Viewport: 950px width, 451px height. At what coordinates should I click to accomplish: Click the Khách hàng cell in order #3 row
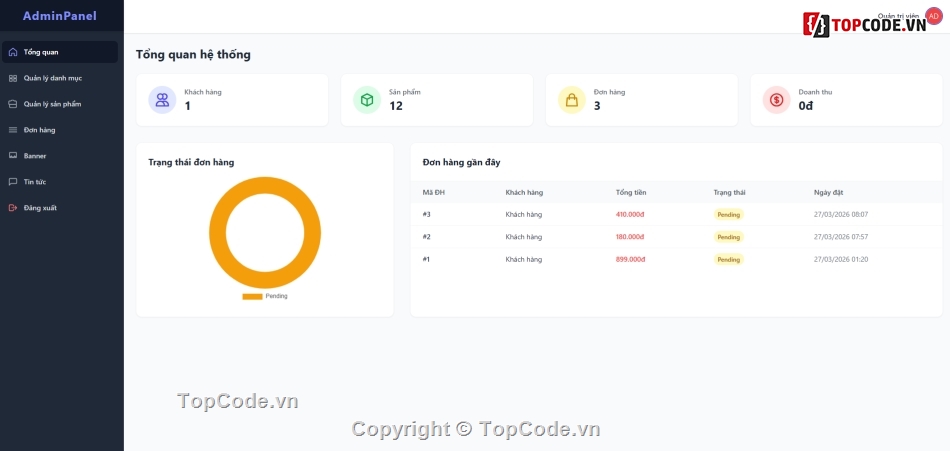point(523,215)
